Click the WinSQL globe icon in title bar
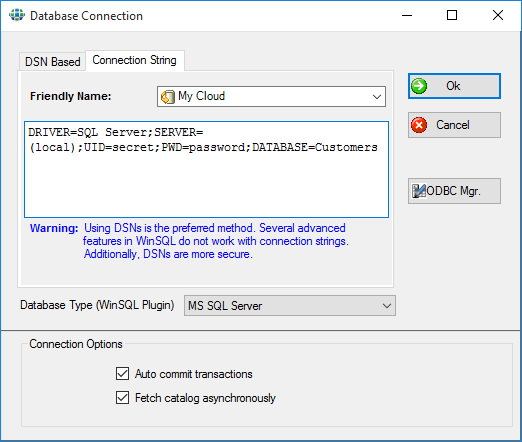 17,15
